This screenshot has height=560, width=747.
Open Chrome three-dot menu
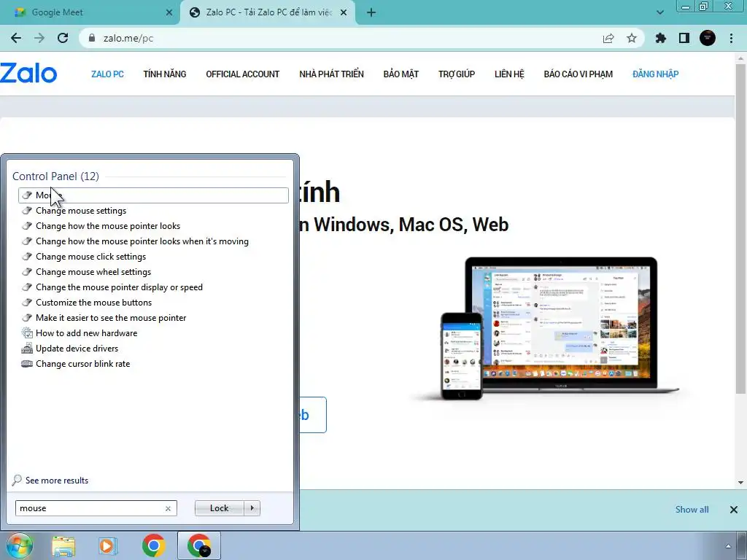pyautogui.click(x=731, y=38)
